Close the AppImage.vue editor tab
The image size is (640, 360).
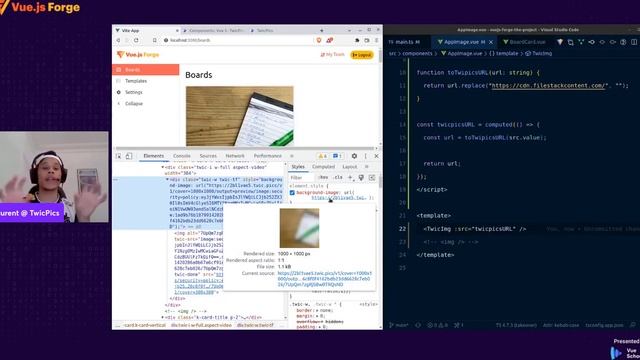[491, 42]
